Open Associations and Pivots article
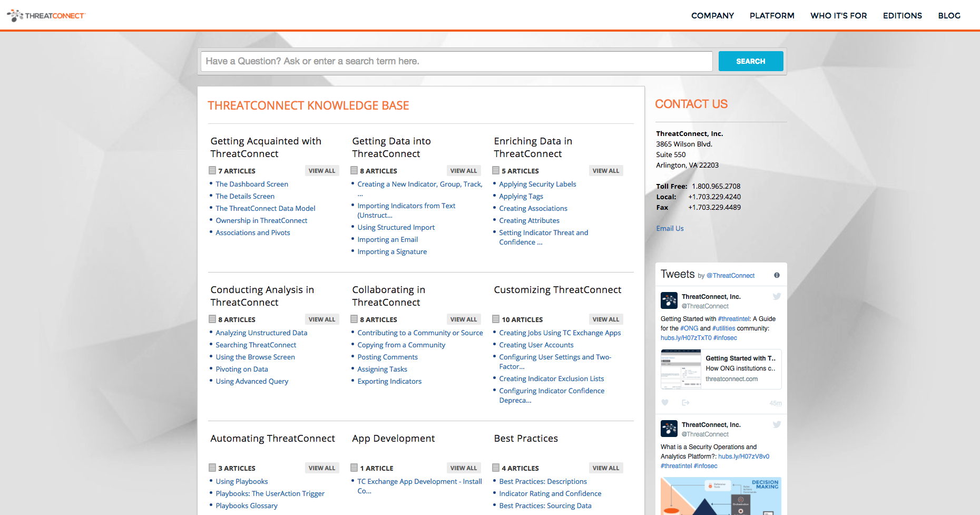The image size is (980, 515). click(253, 232)
